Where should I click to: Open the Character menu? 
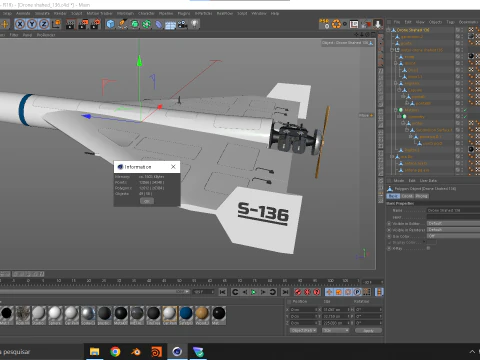coord(146,13)
